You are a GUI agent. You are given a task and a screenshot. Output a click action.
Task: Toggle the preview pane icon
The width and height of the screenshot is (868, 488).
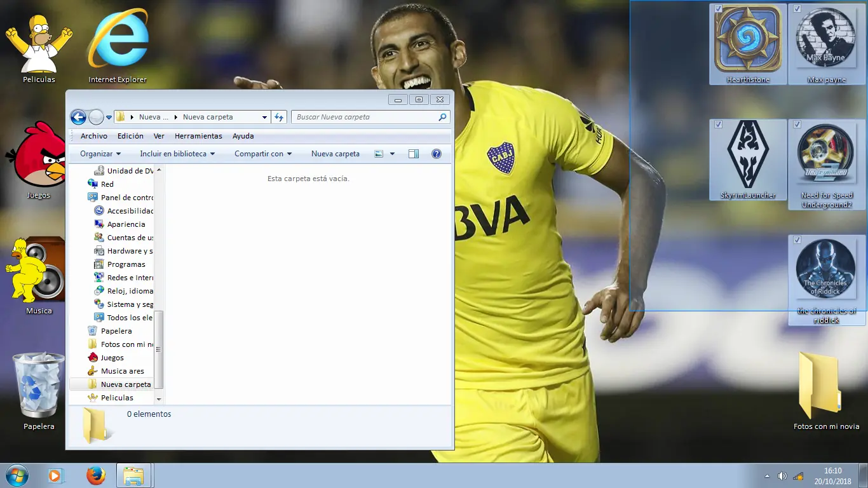pos(414,154)
